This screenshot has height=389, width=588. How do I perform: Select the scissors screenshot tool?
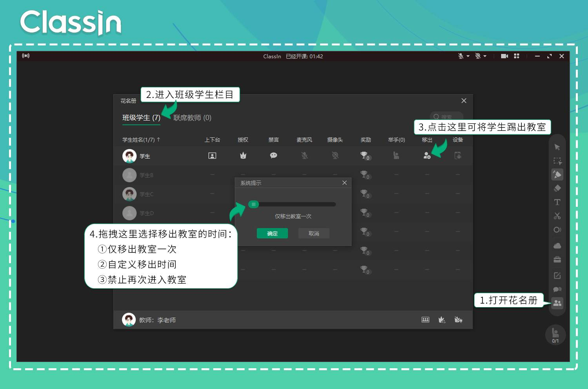tap(557, 216)
